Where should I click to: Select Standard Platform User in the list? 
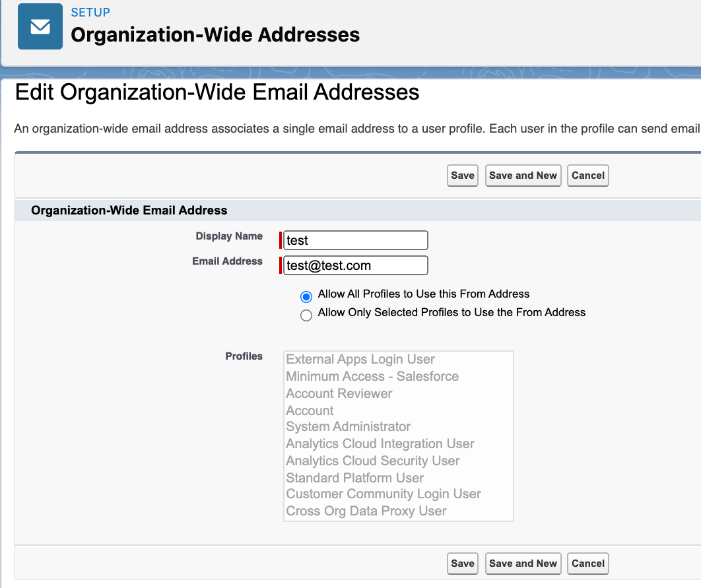pyautogui.click(x=354, y=478)
